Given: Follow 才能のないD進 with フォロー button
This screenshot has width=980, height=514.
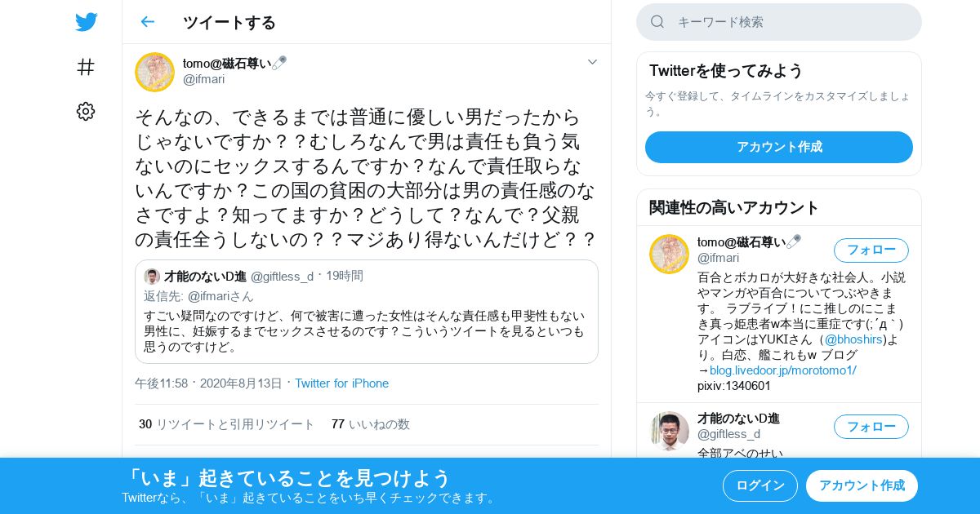Looking at the screenshot, I should pyautogui.click(x=871, y=427).
